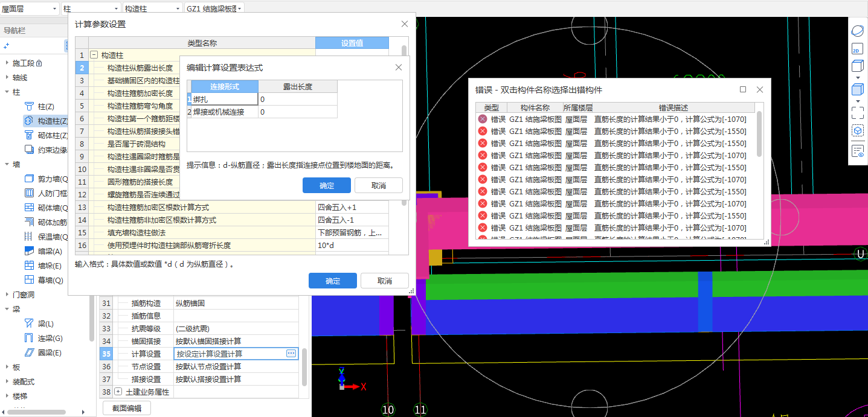Click the 约束边缘 component icon

coord(29,150)
